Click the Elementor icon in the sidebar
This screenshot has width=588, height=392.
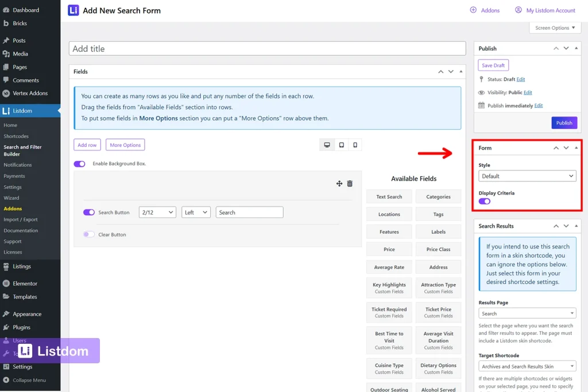point(7,282)
